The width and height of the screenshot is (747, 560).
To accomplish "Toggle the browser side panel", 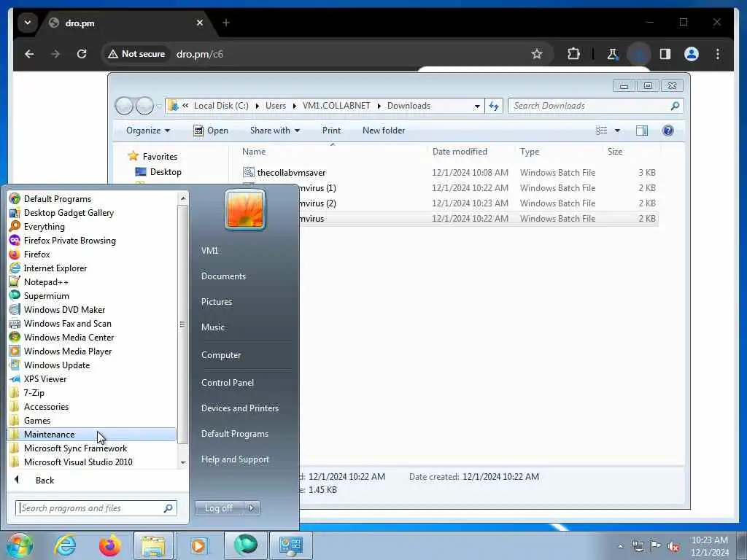I will coord(665,54).
